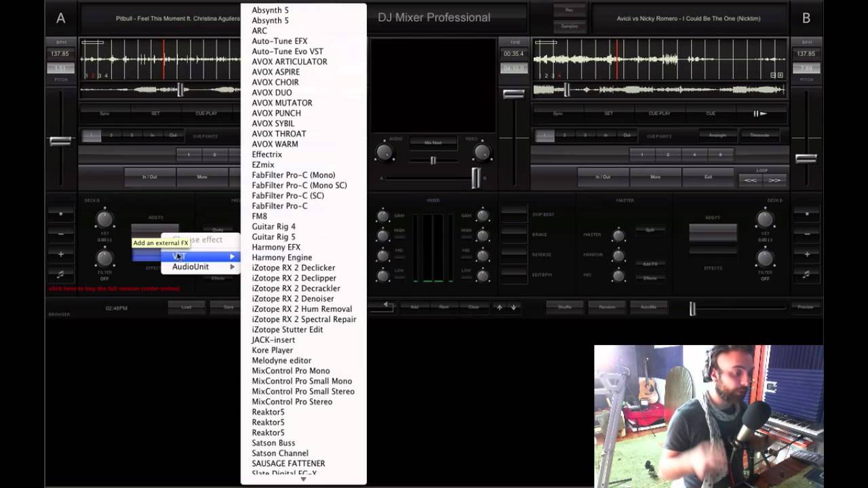Click the AUDIO crossfade knob
868x488 pixels.
pos(384,152)
